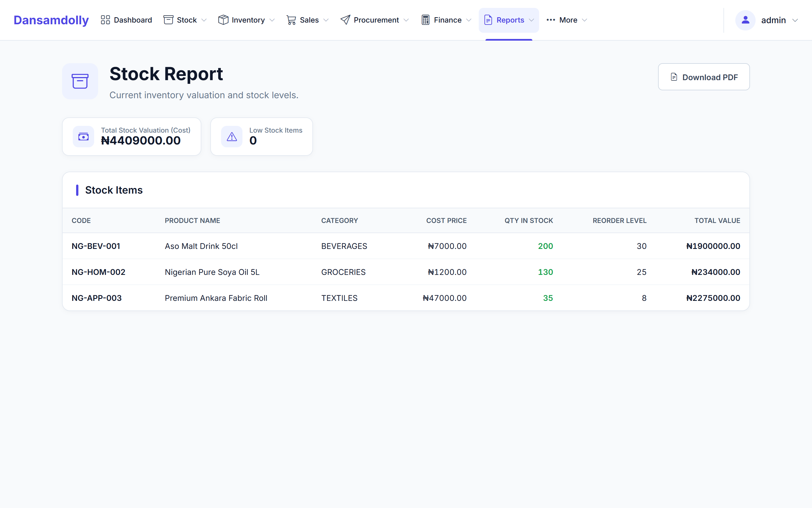Select the Reports nav label

click(x=510, y=20)
